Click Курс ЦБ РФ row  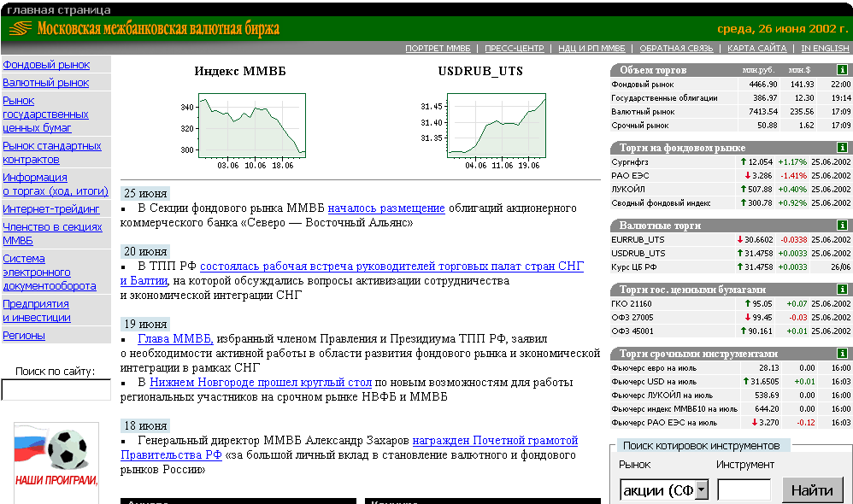point(731,267)
